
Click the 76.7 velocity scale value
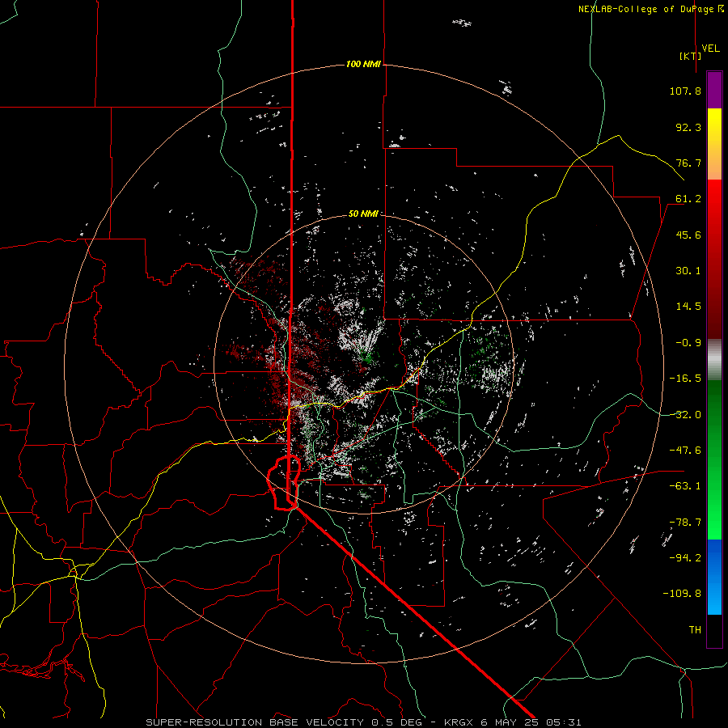click(x=688, y=163)
